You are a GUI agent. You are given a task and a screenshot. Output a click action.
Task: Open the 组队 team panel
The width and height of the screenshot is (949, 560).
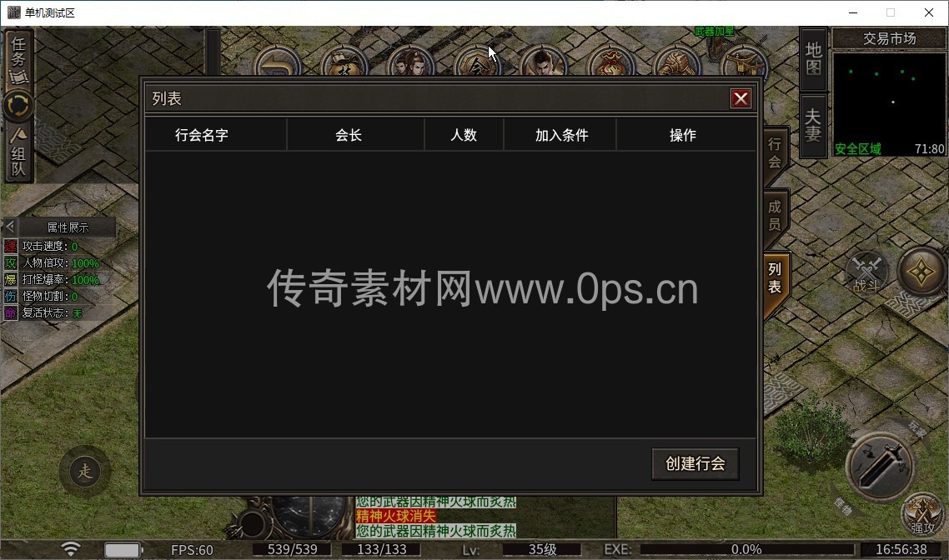[x=18, y=154]
